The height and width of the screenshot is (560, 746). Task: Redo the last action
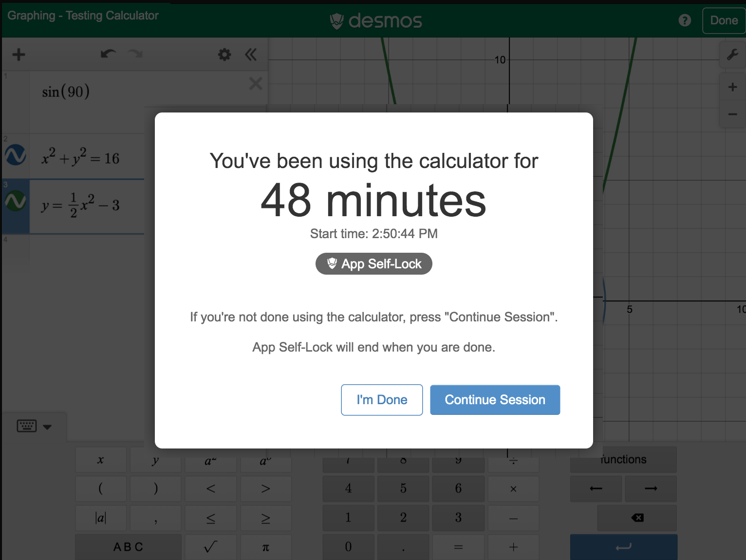(x=135, y=54)
